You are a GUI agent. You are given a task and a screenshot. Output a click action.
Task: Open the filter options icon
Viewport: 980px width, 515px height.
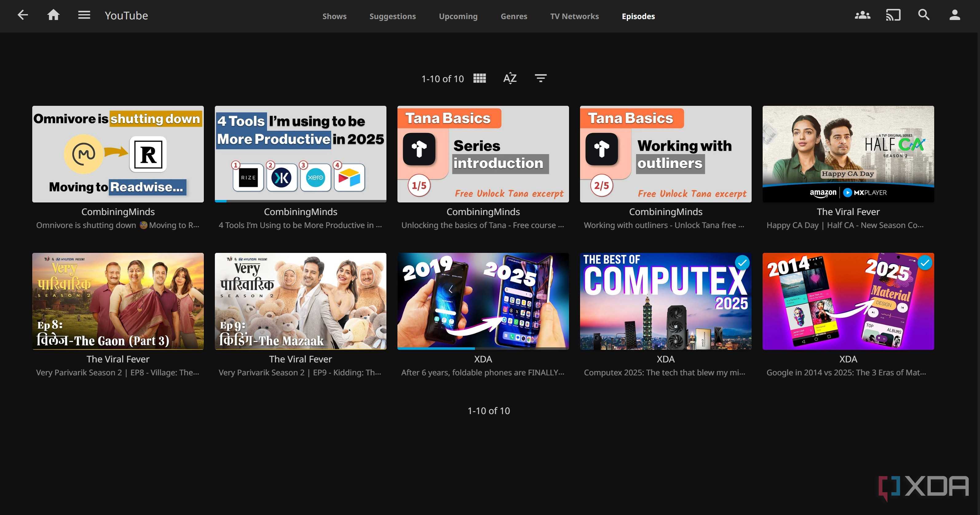click(x=541, y=78)
